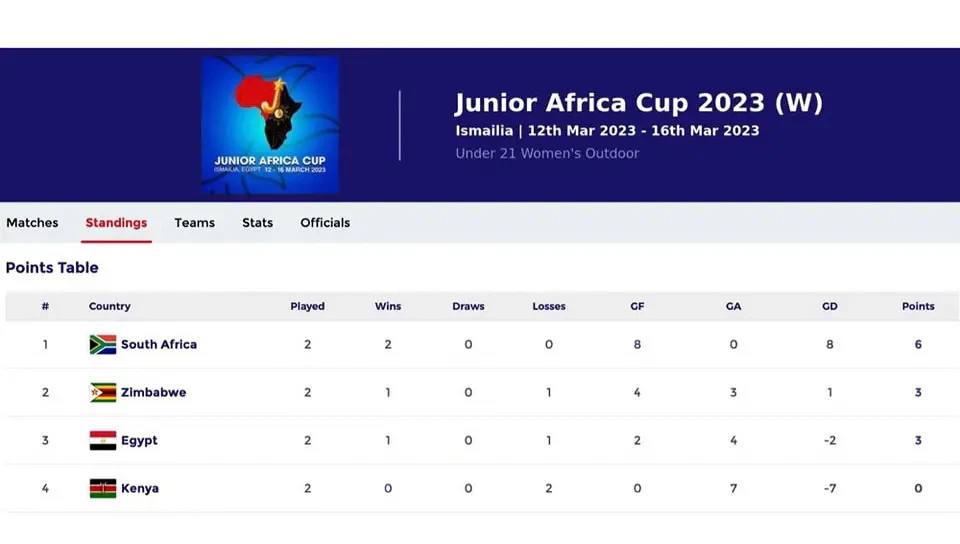Click the Zimbabwe flag icon
The image size is (960, 544).
[103, 392]
